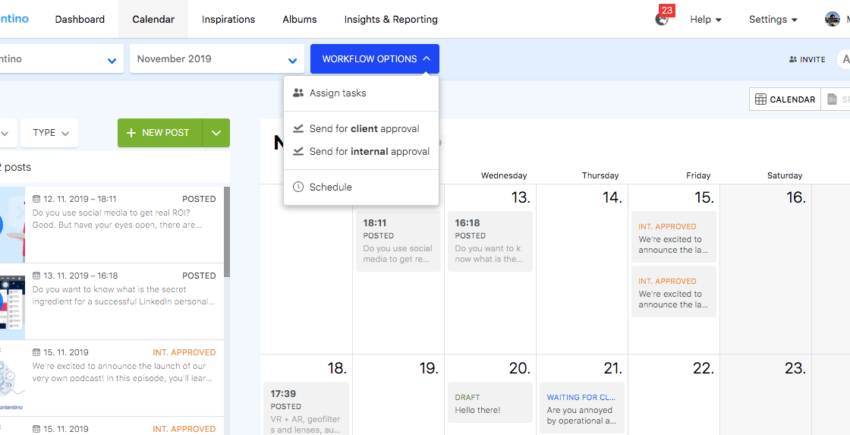850x435 pixels.
Task: Open the Dashboard tab
Action: pos(80,19)
